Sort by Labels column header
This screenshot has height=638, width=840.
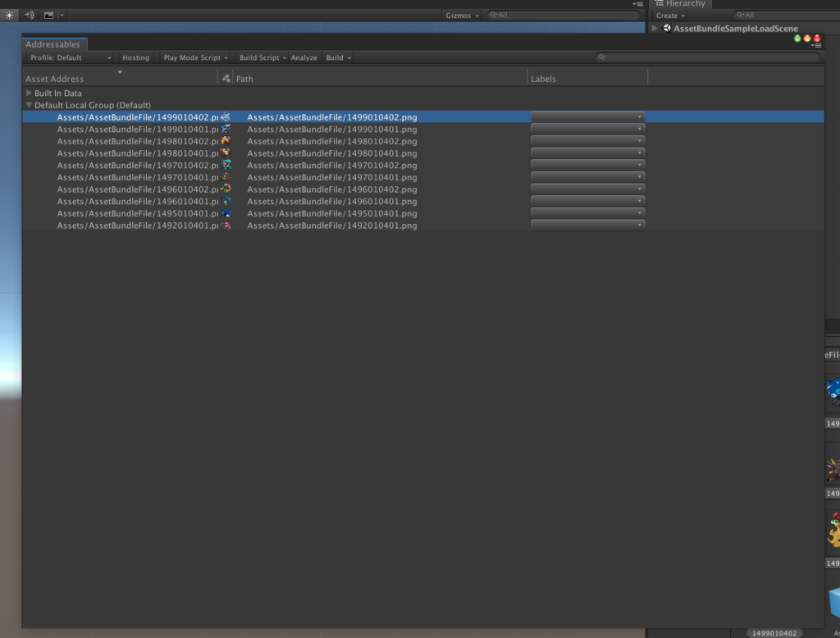pos(587,78)
